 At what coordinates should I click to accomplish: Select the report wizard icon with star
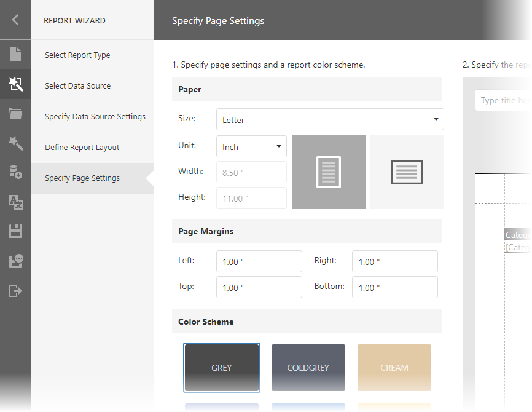click(x=15, y=84)
